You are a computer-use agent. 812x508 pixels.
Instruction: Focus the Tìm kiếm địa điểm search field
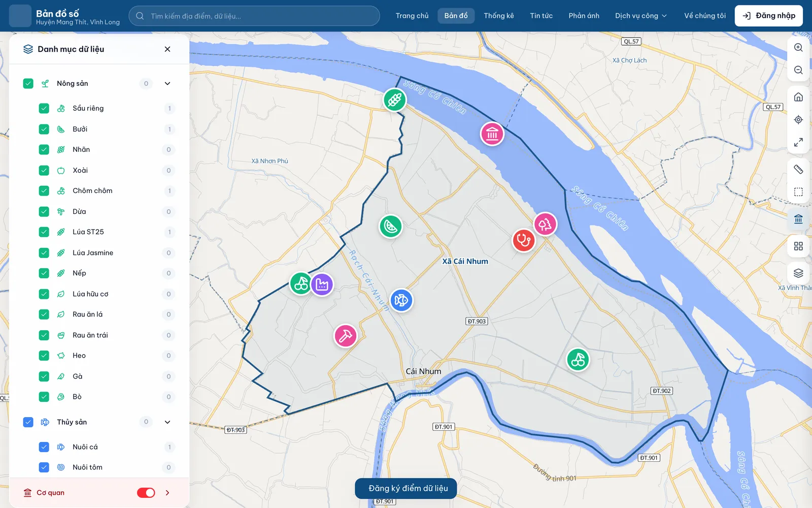click(x=254, y=16)
